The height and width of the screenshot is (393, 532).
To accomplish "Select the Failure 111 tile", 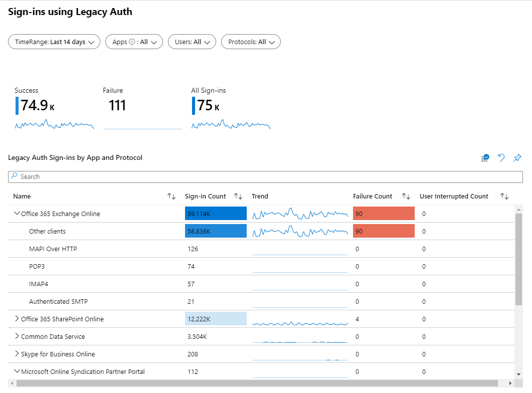I will [x=142, y=108].
